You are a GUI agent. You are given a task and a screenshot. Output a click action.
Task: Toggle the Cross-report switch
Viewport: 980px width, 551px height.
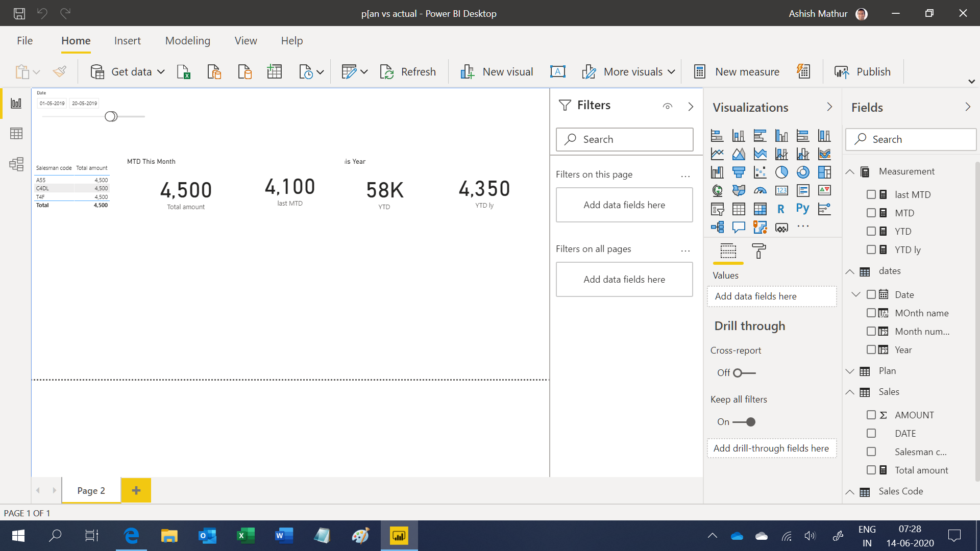point(744,373)
